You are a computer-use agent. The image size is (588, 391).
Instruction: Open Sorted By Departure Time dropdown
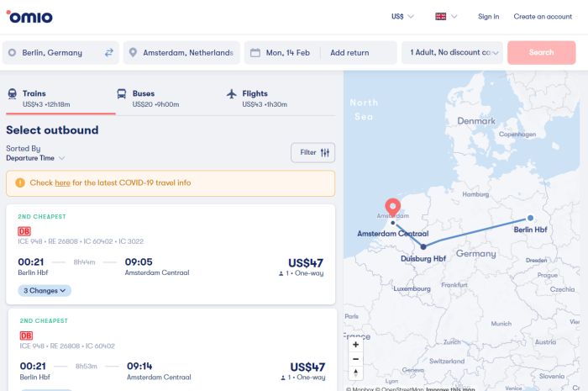(35, 158)
